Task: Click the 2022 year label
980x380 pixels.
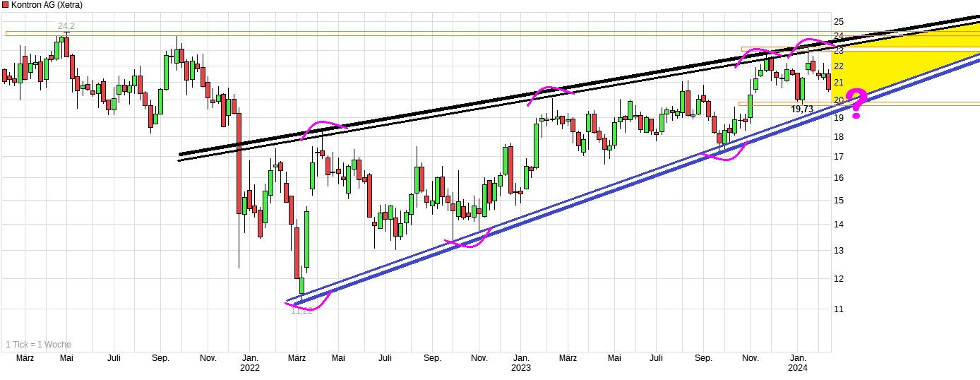Action: coord(249,368)
